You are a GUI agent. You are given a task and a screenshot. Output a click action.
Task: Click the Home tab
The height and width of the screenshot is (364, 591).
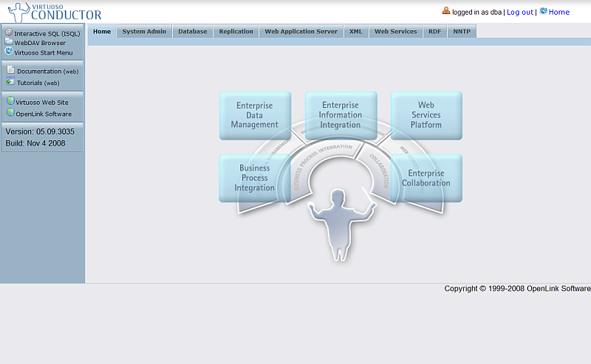click(x=102, y=31)
